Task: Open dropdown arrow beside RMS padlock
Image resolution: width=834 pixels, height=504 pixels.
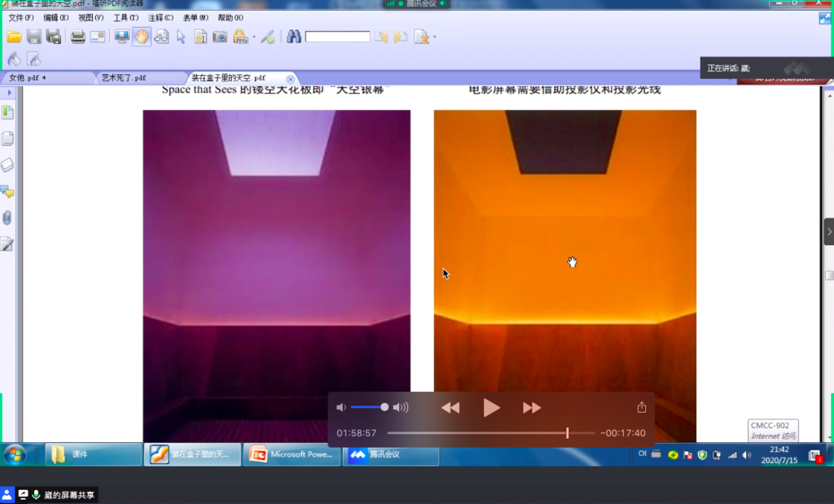Action: [254, 37]
